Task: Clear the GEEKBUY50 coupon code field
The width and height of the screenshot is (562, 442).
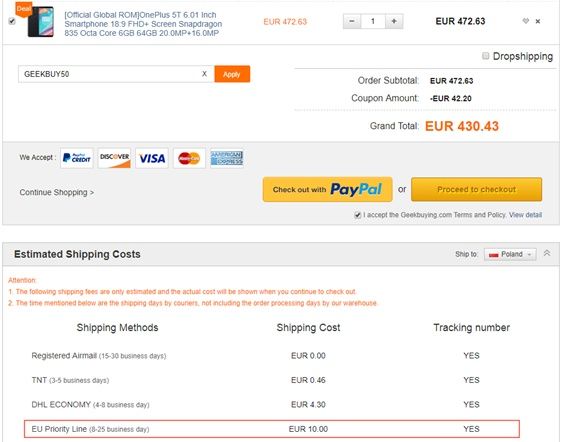Action: coord(204,74)
